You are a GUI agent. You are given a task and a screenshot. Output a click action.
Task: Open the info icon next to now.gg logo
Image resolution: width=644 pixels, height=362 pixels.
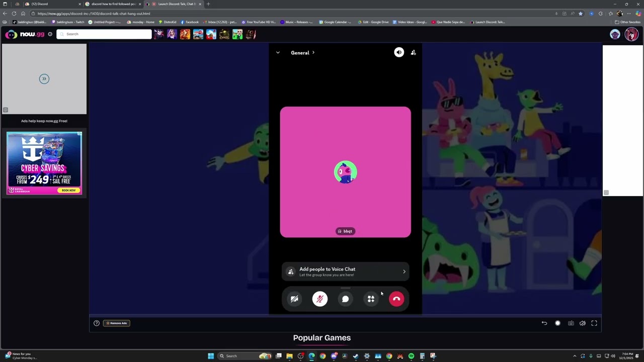click(50, 34)
